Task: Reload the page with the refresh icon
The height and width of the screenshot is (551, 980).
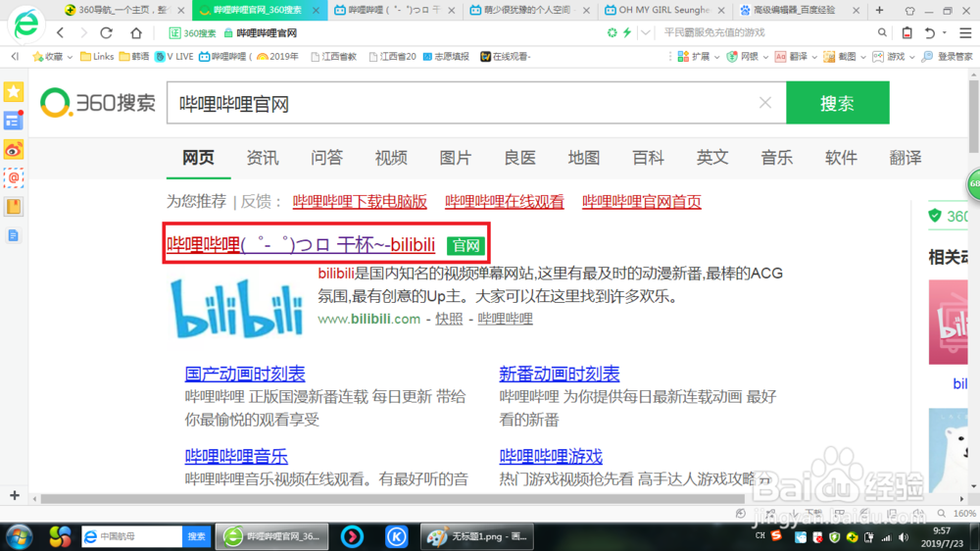Action: [106, 32]
